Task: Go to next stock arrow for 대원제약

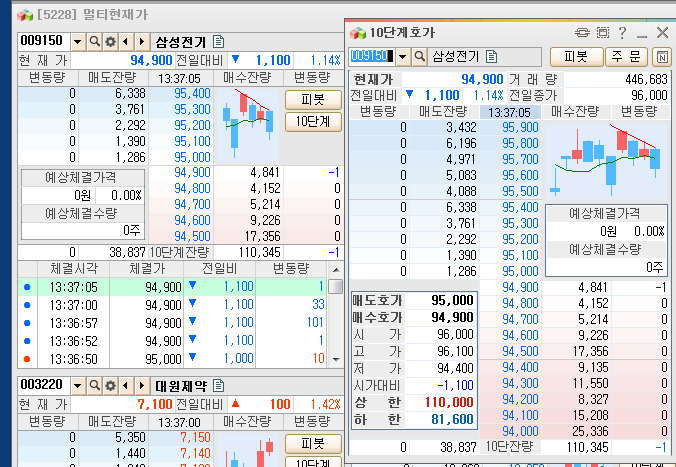Action: (x=141, y=386)
